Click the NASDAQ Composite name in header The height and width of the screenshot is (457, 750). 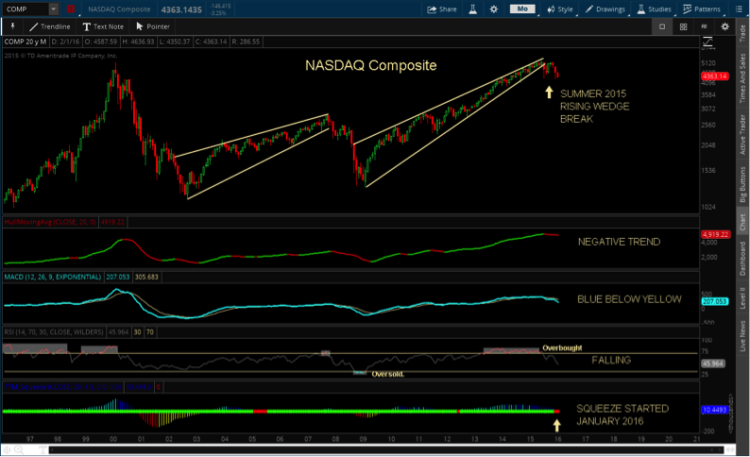pos(119,9)
